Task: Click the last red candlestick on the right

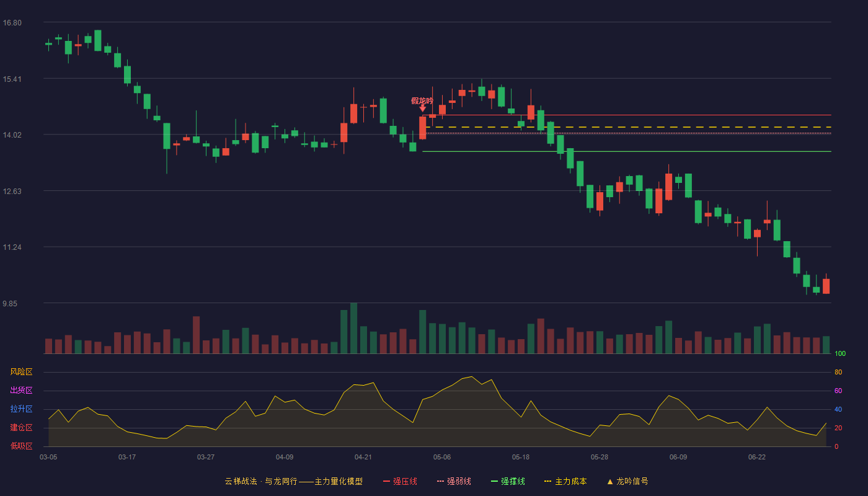Action: click(826, 286)
